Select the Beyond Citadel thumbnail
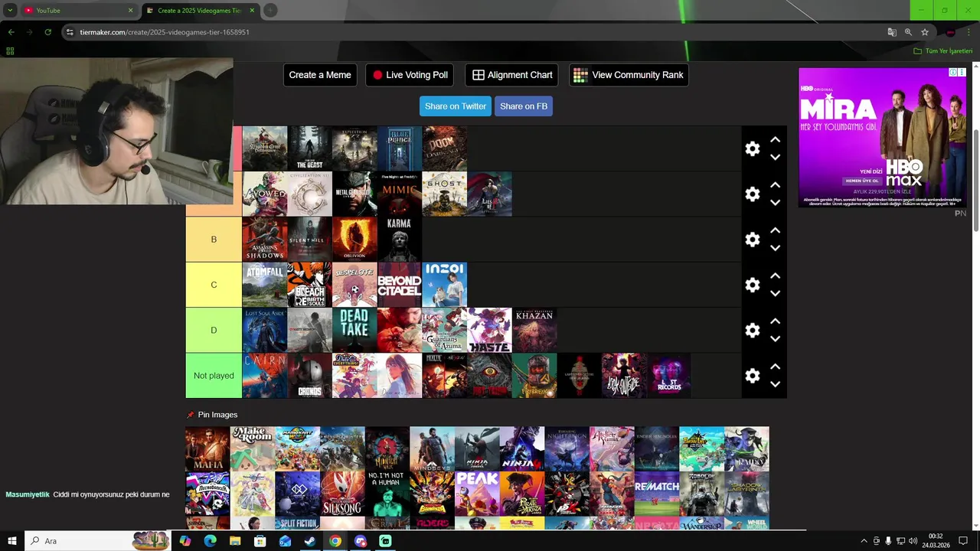This screenshot has width=980, height=551. (399, 285)
